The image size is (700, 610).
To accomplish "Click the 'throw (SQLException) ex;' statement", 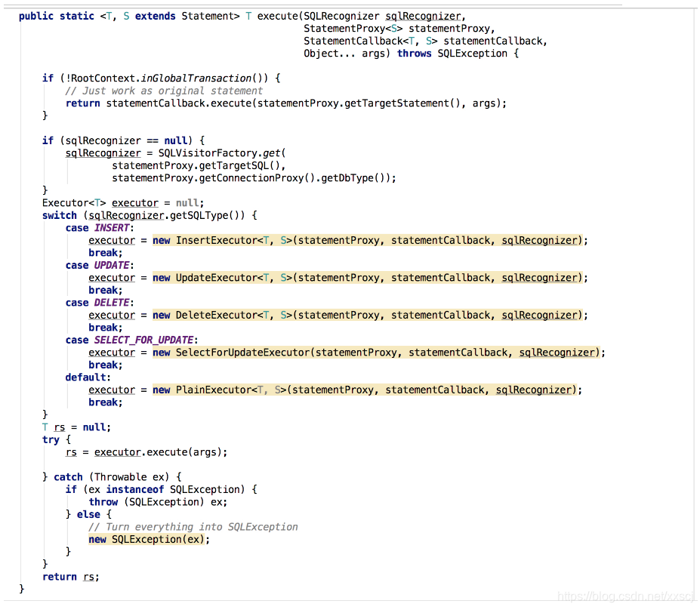I will [158, 502].
